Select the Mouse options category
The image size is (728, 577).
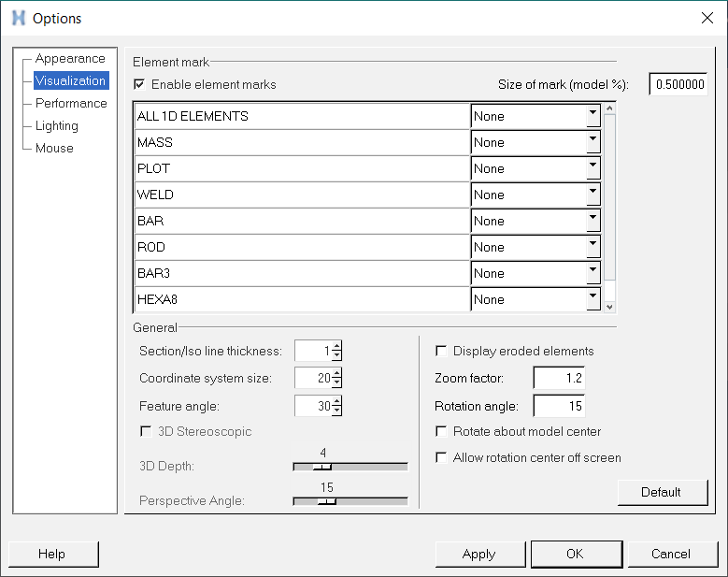tap(54, 148)
